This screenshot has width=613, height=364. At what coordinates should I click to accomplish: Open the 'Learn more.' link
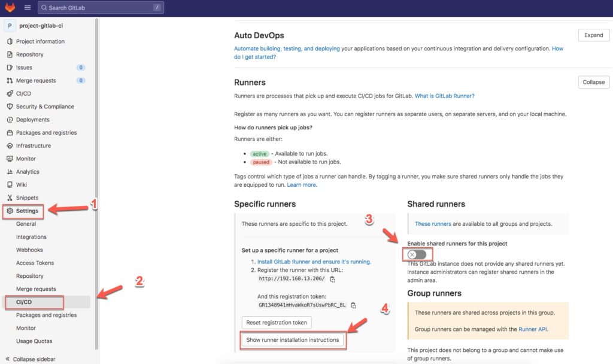click(302, 184)
